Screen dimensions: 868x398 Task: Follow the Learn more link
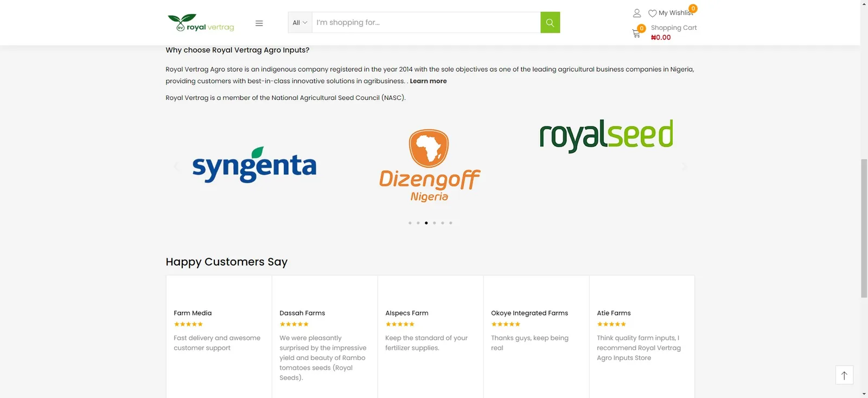click(x=428, y=81)
